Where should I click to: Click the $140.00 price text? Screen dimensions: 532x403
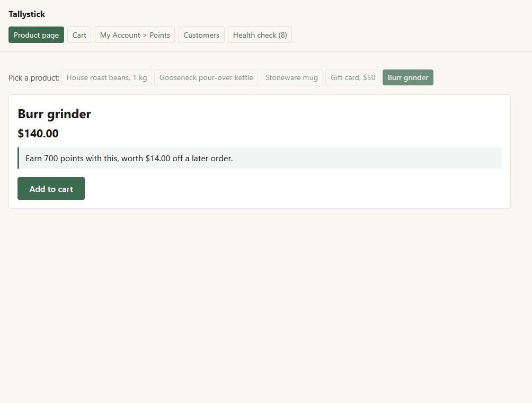click(x=38, y=134)
